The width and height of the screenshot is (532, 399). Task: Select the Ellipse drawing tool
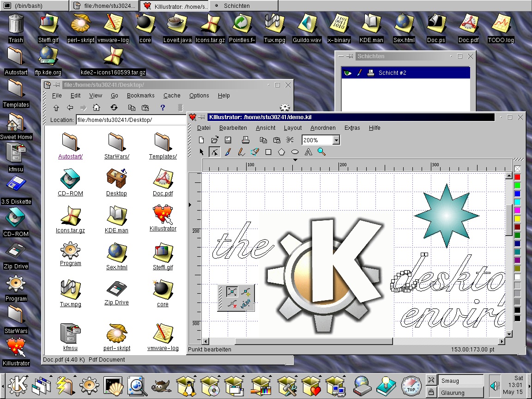coord(295,152)
